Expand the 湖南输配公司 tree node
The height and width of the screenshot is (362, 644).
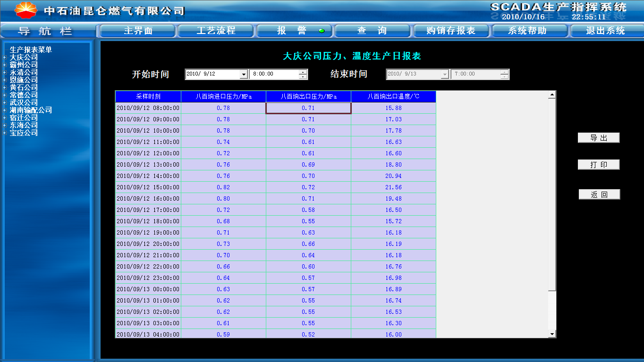coord(5,110)
